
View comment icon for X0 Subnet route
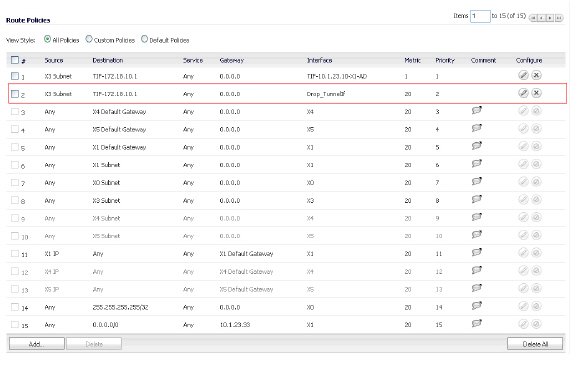point(477,181)
